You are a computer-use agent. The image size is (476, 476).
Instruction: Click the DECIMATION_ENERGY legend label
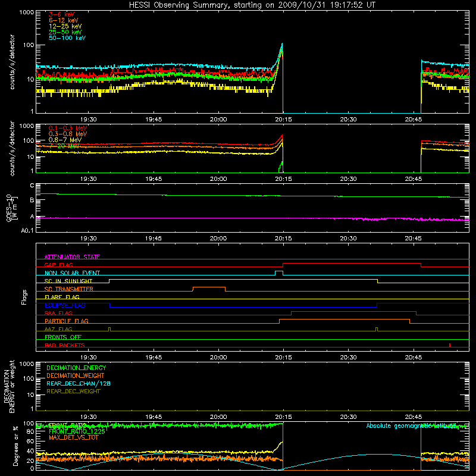pos(76,368)
